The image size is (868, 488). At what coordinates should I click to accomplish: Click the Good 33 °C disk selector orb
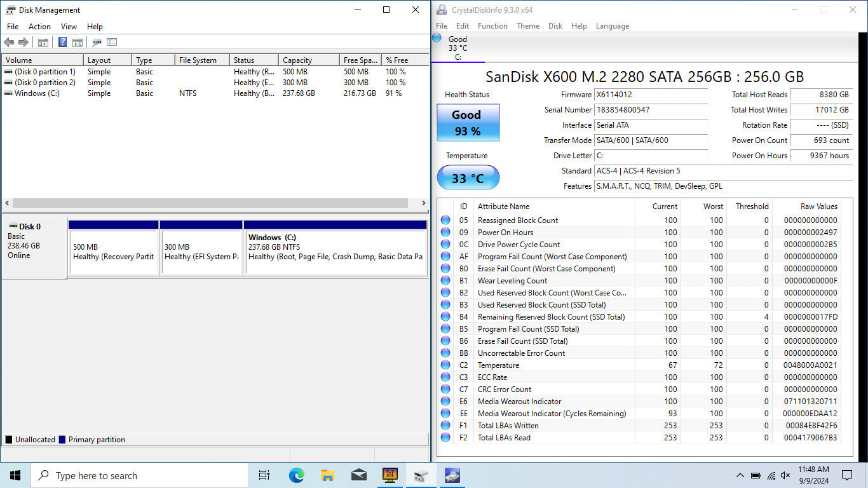pyautogui.click(x=437, y=38)
